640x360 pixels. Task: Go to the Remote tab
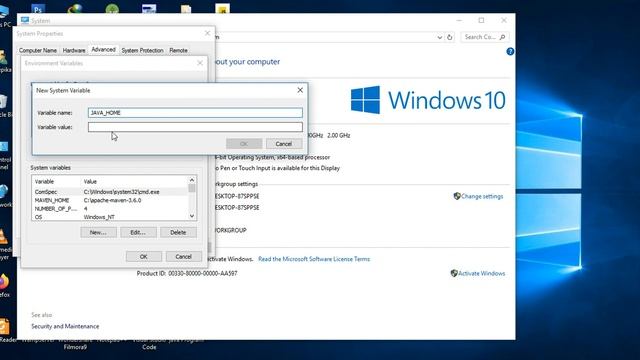click(178, 50)
